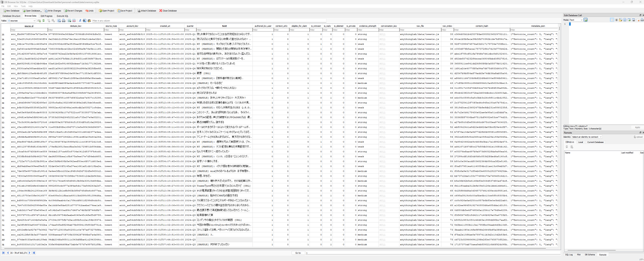Select row number 77 in the table
This screenshot has width=644, height=261.
(x=3, y=239)
